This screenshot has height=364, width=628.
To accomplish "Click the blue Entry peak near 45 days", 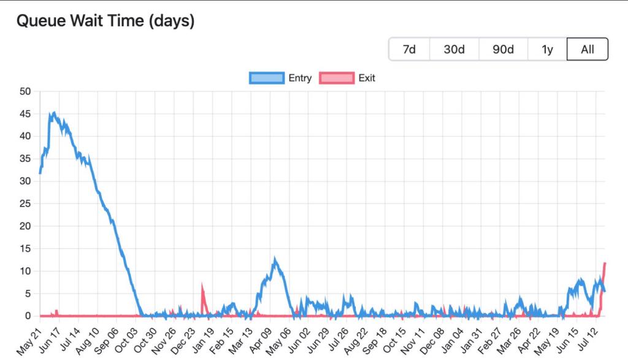I will click(54, 113).
